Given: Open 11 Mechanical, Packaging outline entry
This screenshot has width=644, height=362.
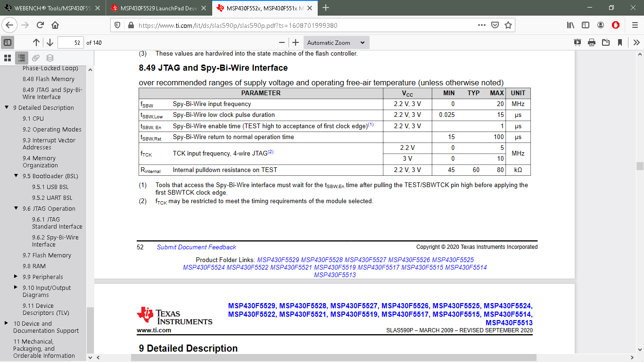Looking at the screenshot, I should point(44,349).
